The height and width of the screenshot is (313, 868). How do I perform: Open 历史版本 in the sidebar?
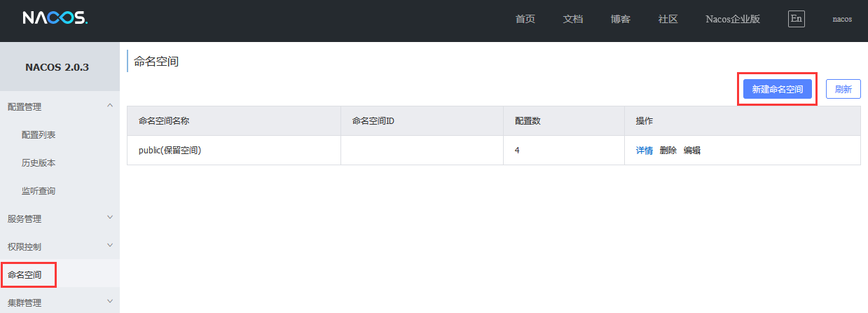tap(39, 162)
